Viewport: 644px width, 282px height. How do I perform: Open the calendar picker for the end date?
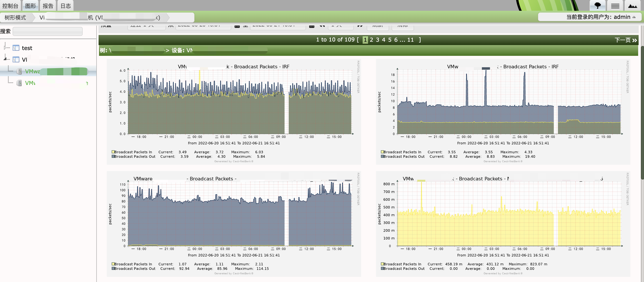coord(311,26)
